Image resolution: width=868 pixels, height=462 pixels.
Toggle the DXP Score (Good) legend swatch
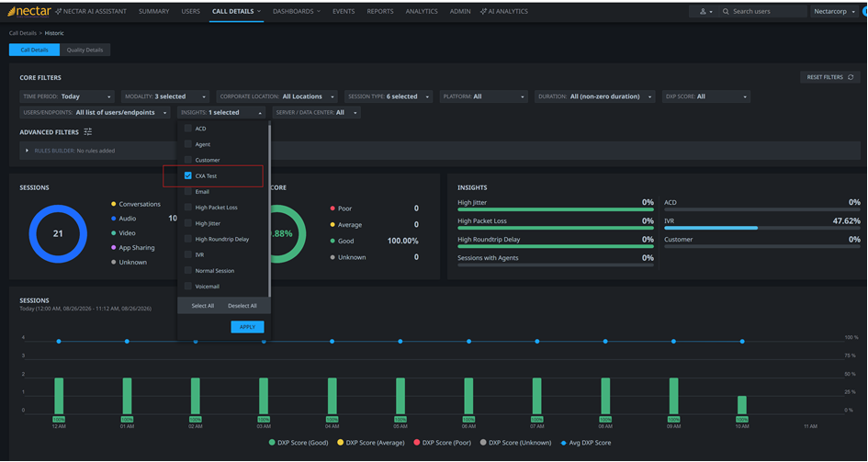272,443
